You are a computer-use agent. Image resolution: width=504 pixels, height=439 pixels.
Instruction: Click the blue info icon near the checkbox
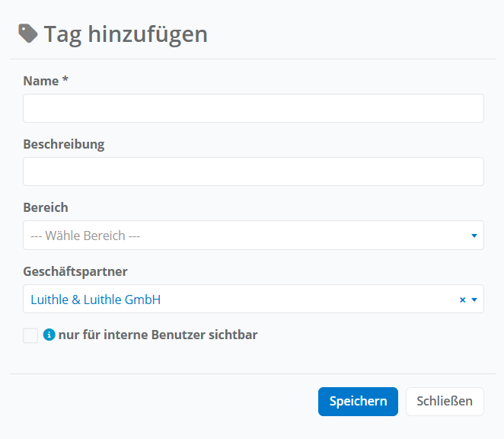click(49, 335)
